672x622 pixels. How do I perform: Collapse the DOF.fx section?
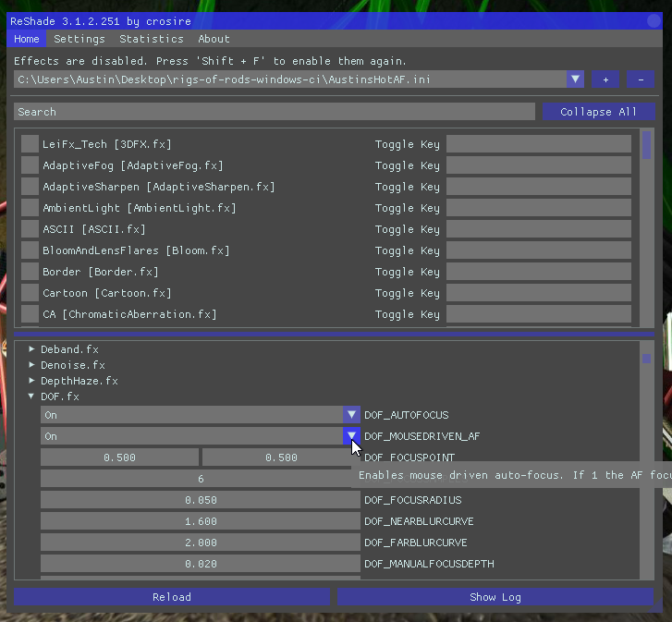pyautogui.click(x=31, y=396)
